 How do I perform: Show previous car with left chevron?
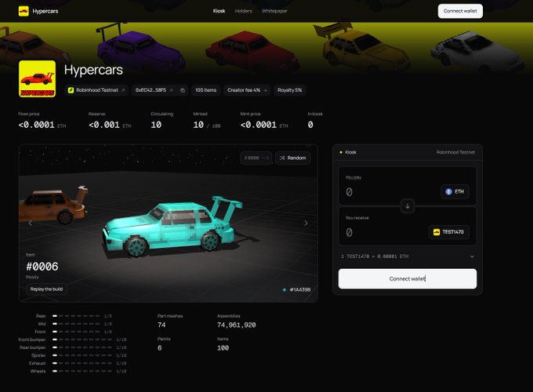tap(31, 223)
